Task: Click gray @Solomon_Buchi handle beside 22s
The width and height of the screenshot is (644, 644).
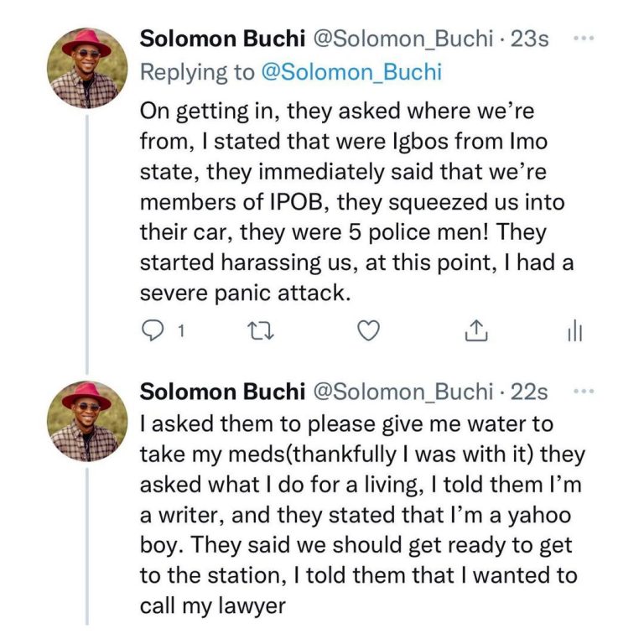Action: (x=404, y=392)
